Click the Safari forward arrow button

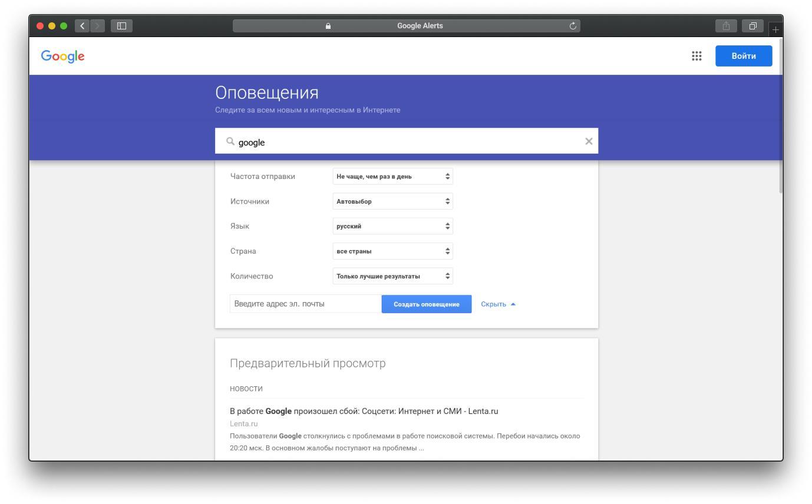pos(97,26)
